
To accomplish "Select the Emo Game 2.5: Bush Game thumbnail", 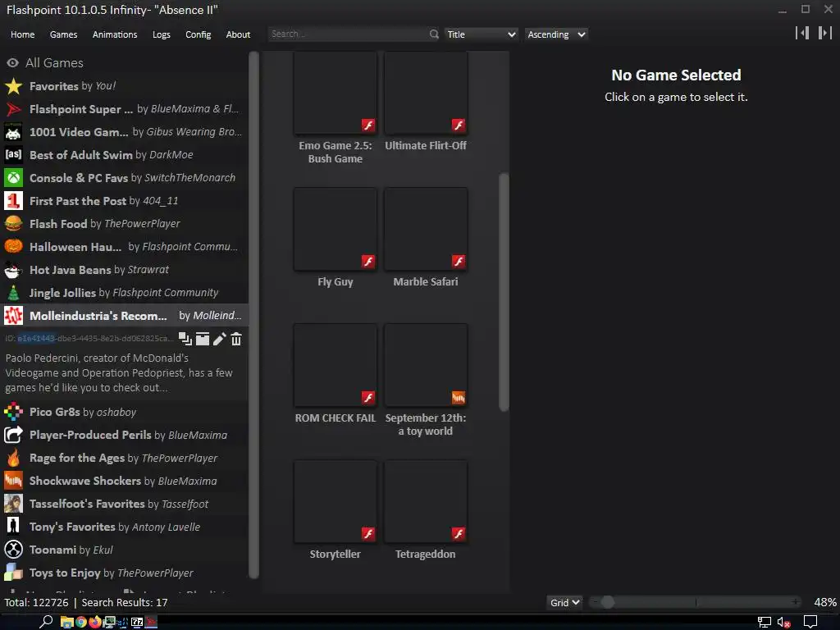I will tap(336, 94).
